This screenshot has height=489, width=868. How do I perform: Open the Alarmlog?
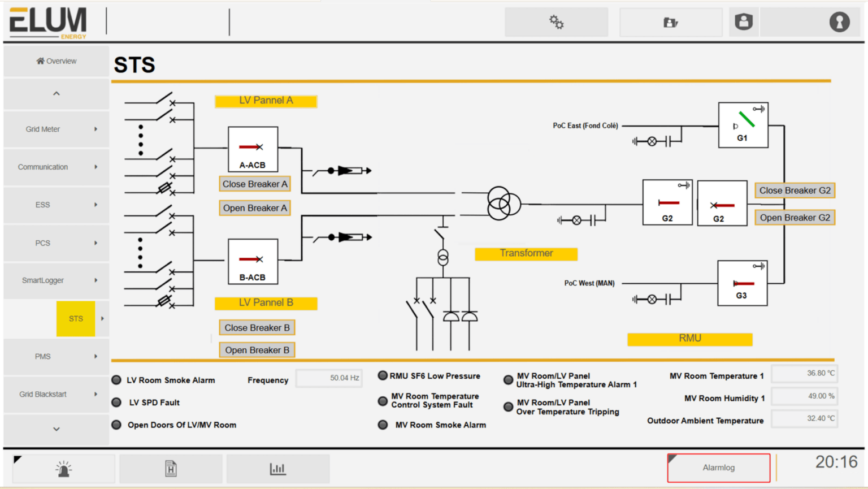pos(718,468)
